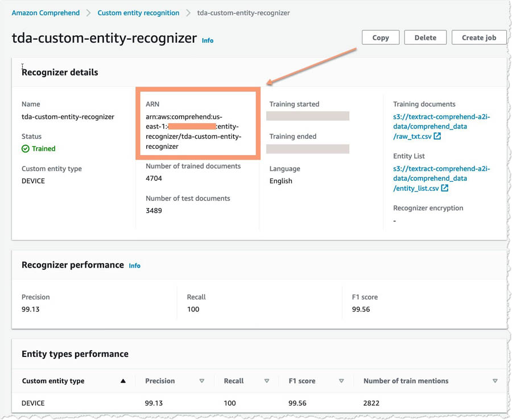This screenshot has width=512, height=420.
Task: Click the Entity types performance heading
Action: tap(75, 354)
